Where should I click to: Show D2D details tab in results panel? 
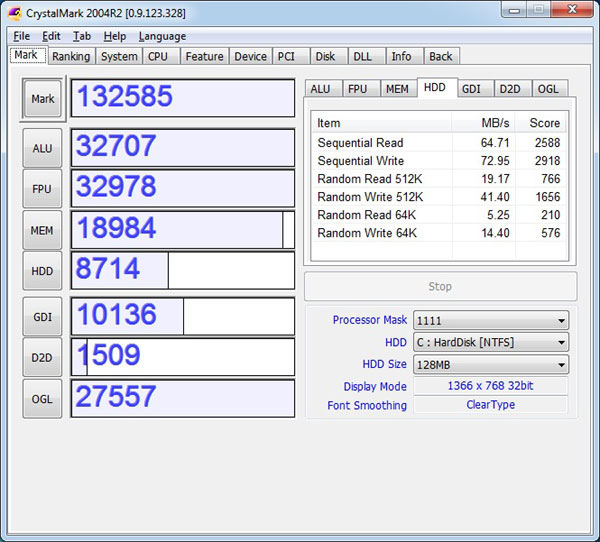click(512, 89)
